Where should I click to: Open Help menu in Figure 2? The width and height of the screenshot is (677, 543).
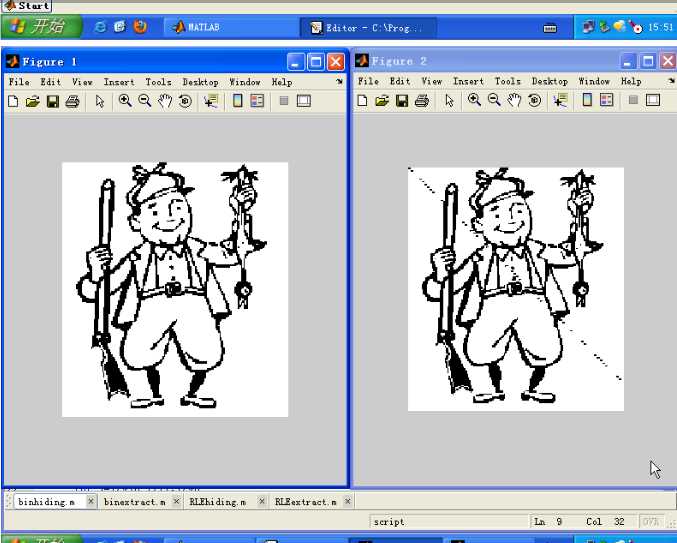[631, 81]
